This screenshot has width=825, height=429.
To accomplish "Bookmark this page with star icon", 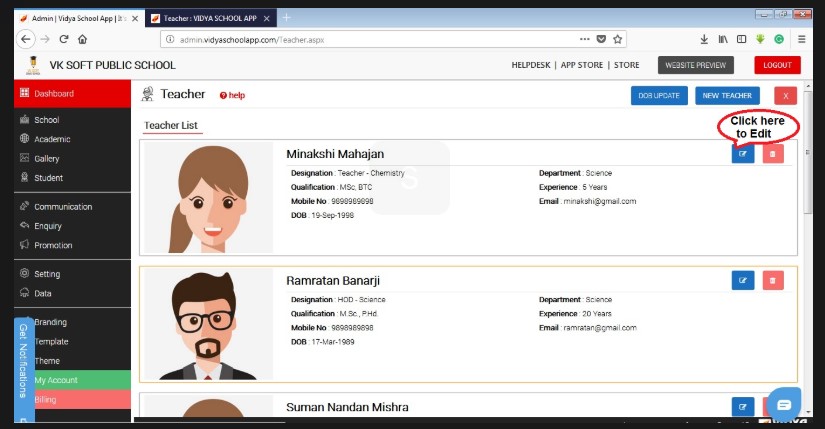I will click(x=618, y=39).
